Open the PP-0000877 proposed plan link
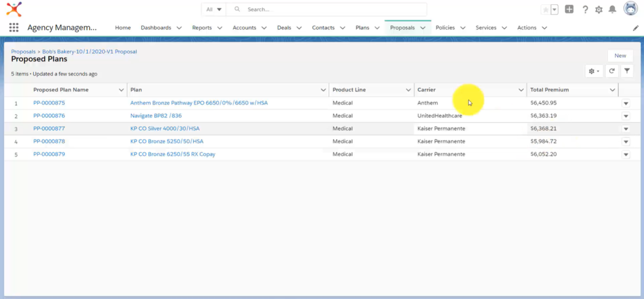The width and height of the screenshot is (644, 299). pyautogui.click(x=49, y=128)
